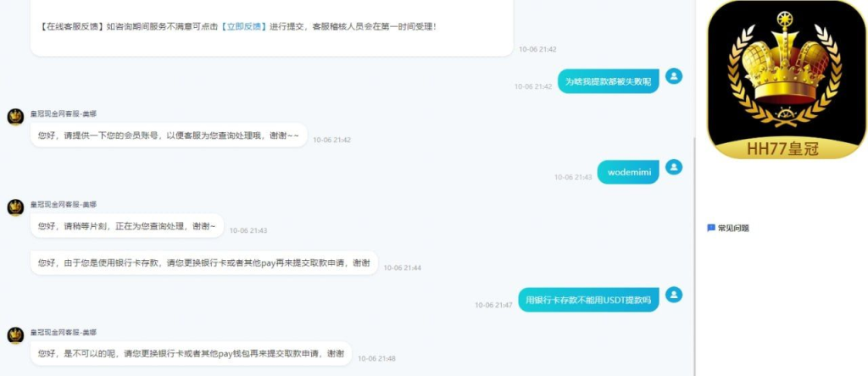Open the HH77皇冠 crown logo image

[787, 80]
